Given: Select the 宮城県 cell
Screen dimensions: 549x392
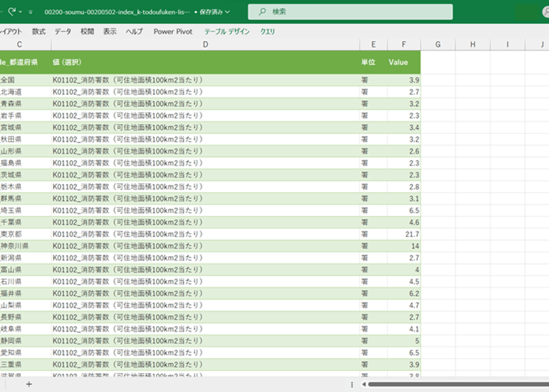Looking at the screenshot, I should click(26, 127).
